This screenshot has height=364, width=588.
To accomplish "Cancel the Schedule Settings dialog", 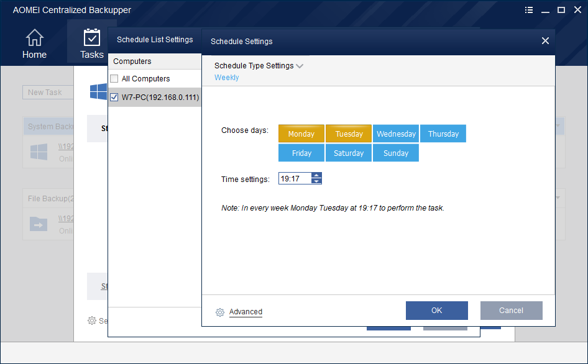I will pos(511,311).
